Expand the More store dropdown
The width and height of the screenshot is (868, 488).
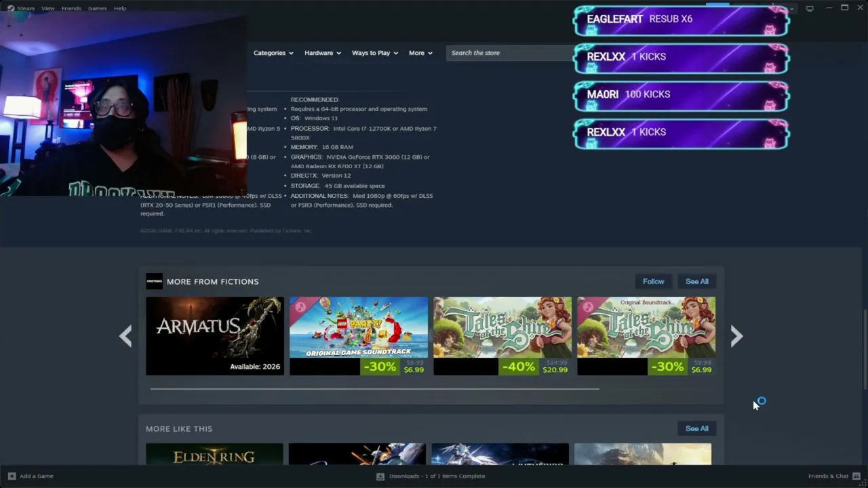(420, 53)
